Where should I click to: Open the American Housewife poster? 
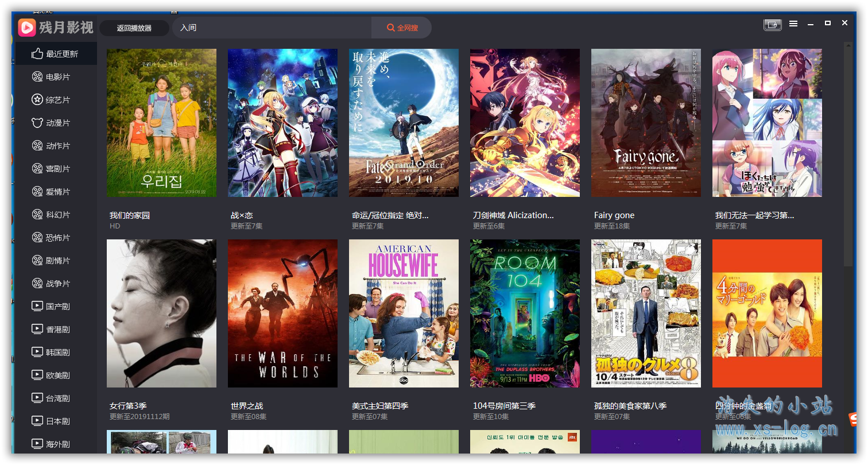404,313
